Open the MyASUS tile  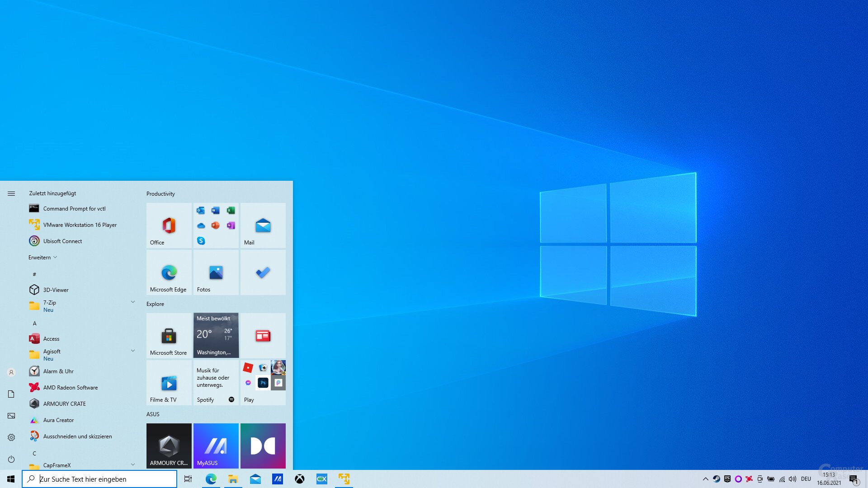click(x=216, y=446)
